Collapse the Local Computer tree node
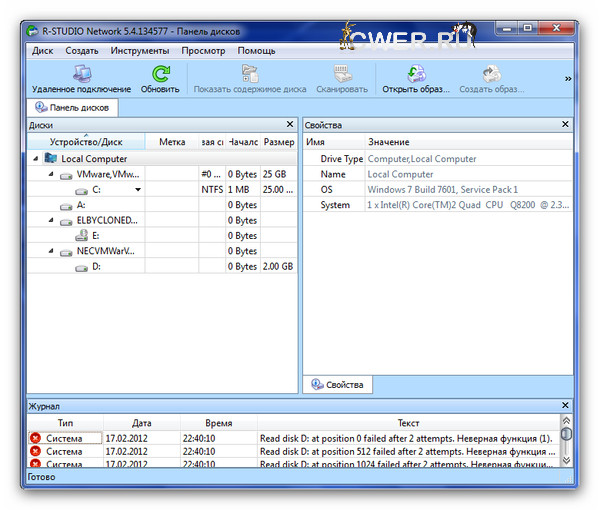The image size is (600, 510). tap(36, 158)
